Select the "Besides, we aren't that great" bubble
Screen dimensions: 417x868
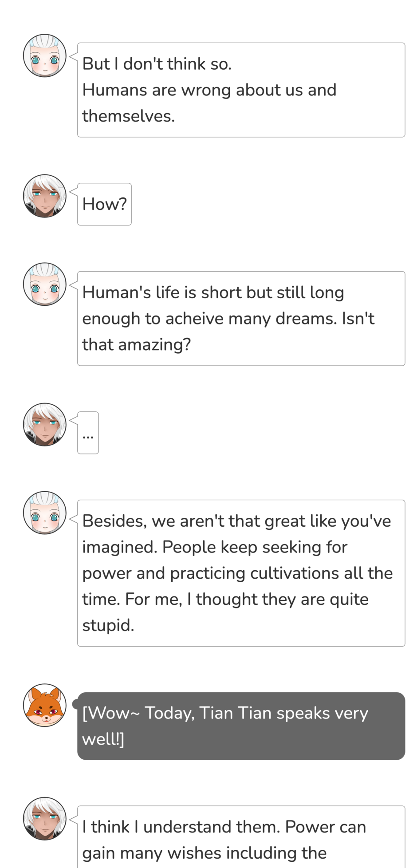(x=241, y=573)
